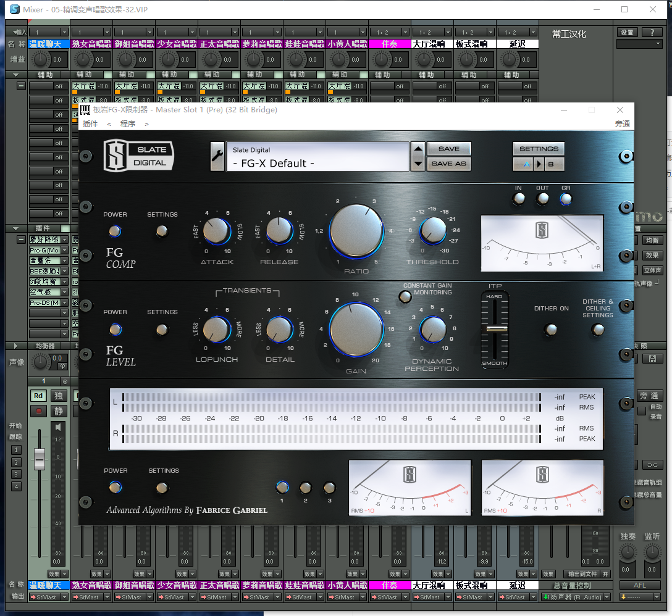Screen dimensions: 672x616
Task: Switch VU meter to IN
Action: tap(519, 199)
